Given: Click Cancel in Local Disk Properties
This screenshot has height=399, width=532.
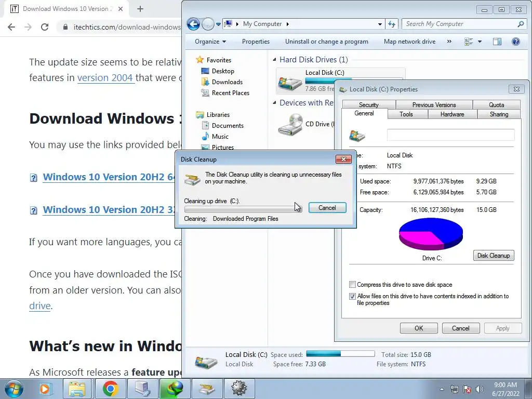Looking at the screenshot, I should coord(460,328).
